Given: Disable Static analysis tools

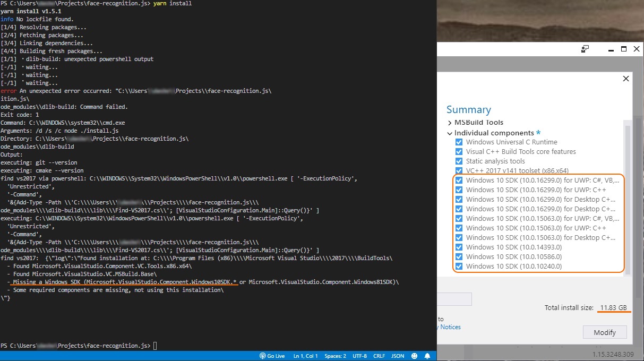Looking at the screenshot, I should coord(459,161).
